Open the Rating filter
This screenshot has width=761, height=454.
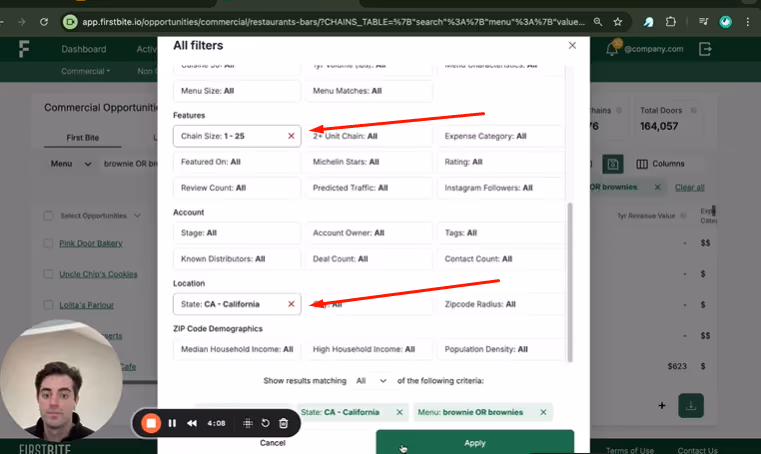[x=501, y=162]
